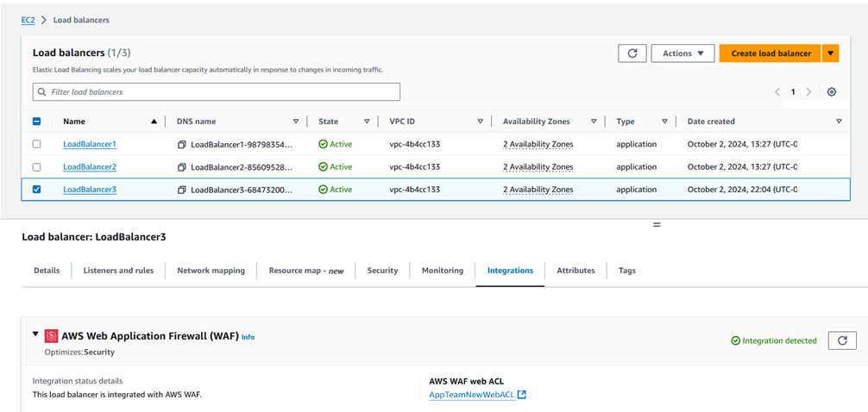Select the LoadBalancer2 row checkbox

coord(36,167)
